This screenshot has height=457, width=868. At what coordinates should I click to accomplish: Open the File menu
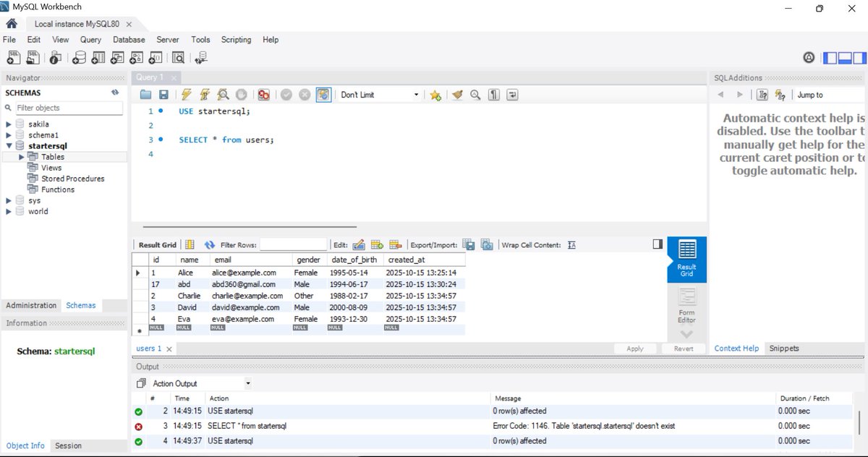tap(9, 40)
